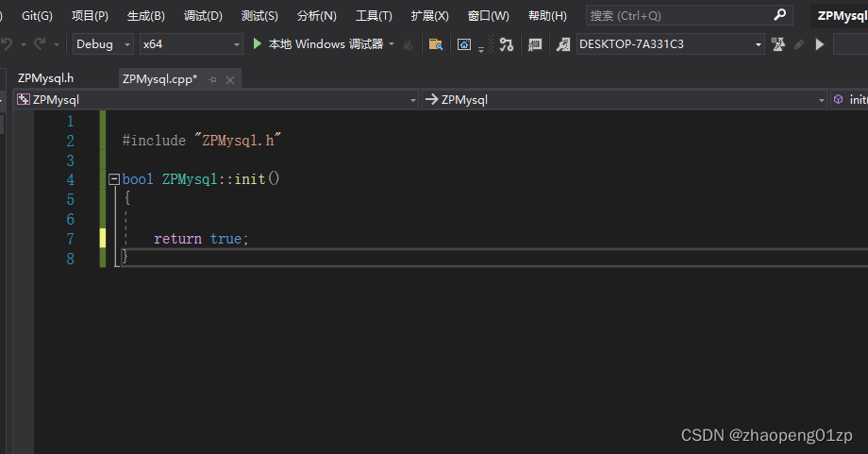Open the Redo history dropdown arrow
Screen dimensions: 868x454
pyautogui.click(x=56, y=44)
